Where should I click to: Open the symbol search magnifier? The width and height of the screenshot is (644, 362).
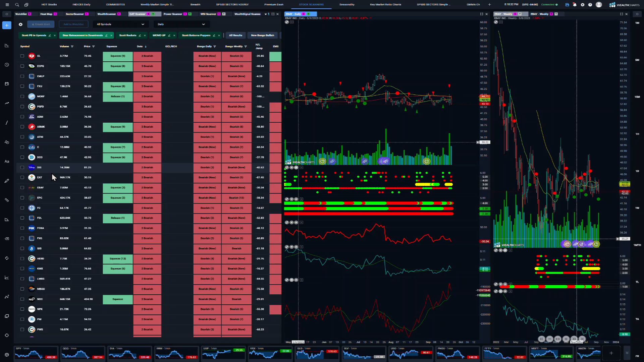17,5
